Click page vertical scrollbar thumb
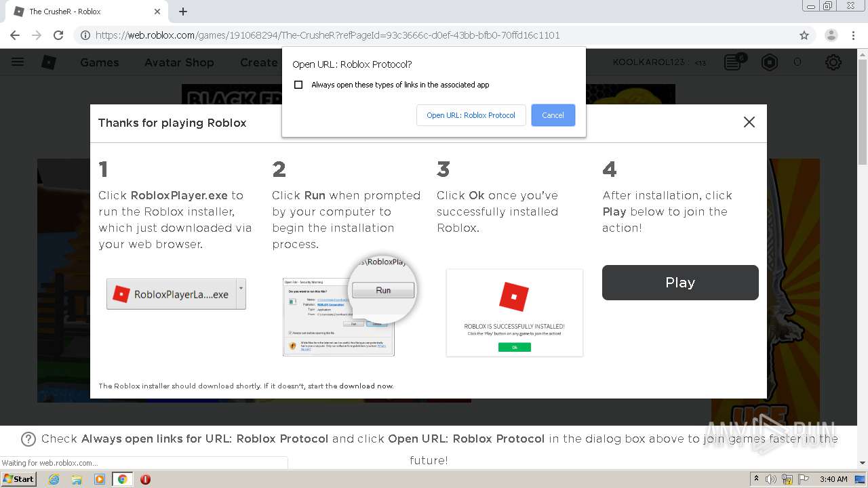 [863, 112]
